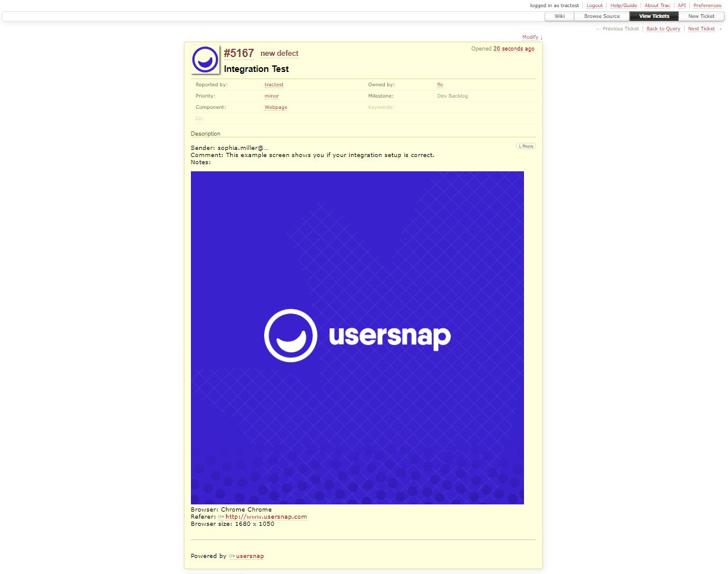Click the Usersnap avatar icon beside #5167
The width and height of the screenshot is (728, 574).
click(205, 60)
